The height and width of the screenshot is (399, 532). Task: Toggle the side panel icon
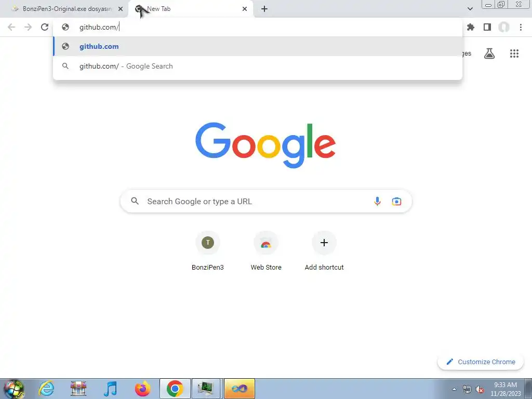tap(487, 27)
